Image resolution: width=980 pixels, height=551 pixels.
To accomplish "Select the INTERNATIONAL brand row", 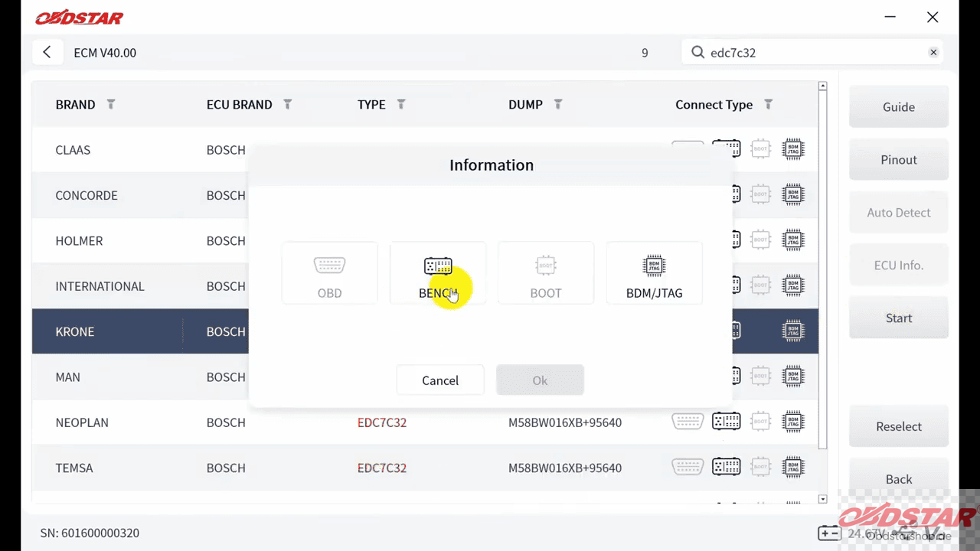I will click(x=425, y=285).
